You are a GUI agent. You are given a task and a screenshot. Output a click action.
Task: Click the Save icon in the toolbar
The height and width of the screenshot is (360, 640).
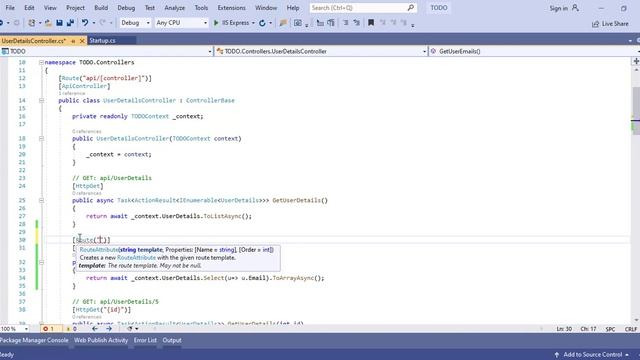pyautogui.click(x=59, y=23)
